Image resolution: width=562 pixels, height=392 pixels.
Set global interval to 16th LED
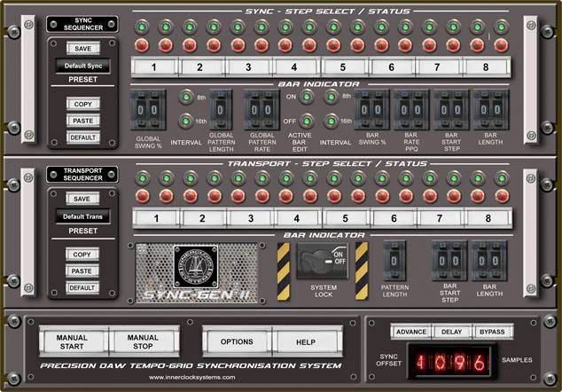click(x=186, y=122)
